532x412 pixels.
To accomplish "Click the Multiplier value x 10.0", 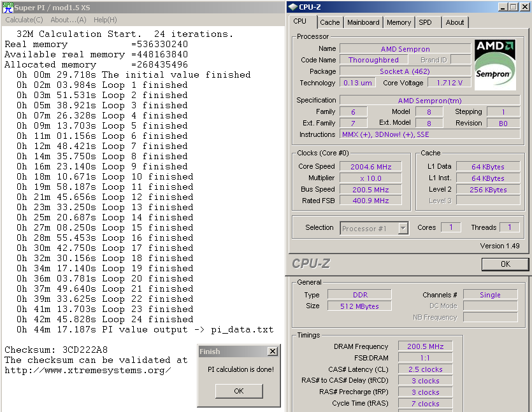I will pyautogui.click(x=371, y=178).
